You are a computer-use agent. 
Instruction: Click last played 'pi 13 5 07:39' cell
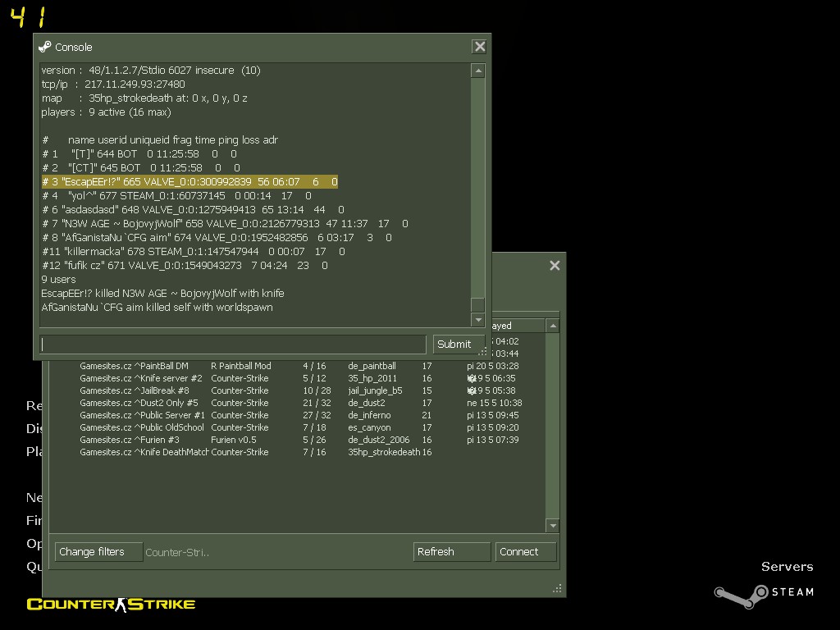pyautogui.click(x=492, y=440)
